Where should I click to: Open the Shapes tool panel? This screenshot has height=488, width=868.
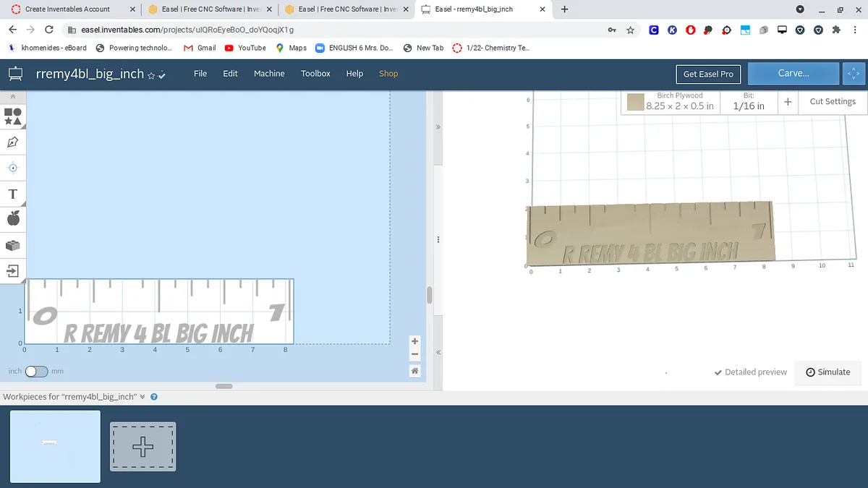[12, 116]
